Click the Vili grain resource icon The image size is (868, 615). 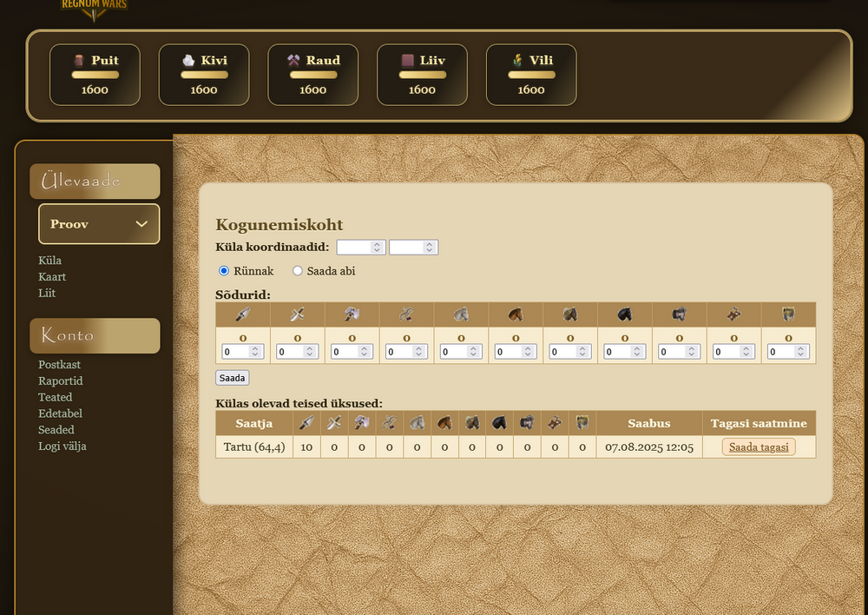click(518, 61)
